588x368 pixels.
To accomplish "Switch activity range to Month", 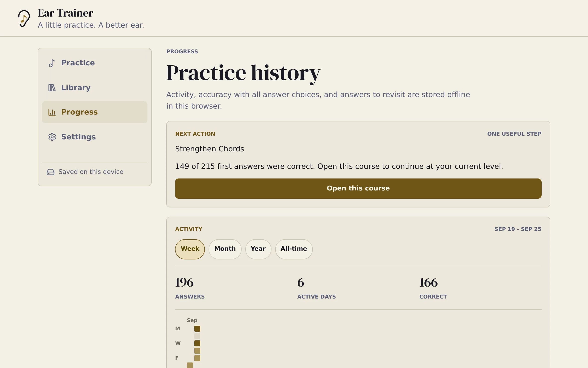I will (x=225, y=249).
